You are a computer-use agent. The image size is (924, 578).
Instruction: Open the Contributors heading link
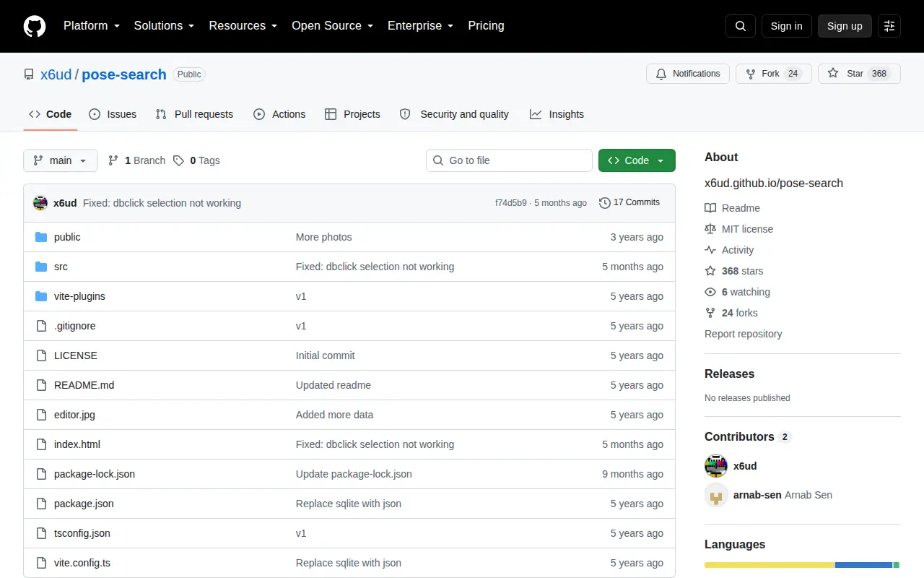click(748, 437)
